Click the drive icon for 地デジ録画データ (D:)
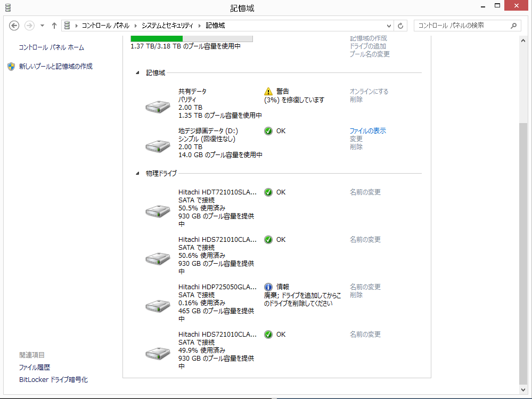532x399 pixels. click(158, 145)
